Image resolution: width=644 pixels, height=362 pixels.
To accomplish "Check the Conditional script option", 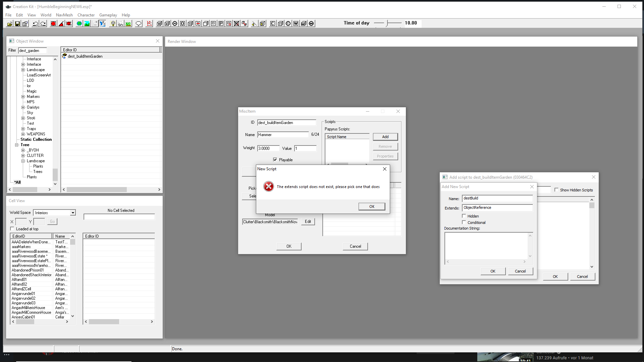I will [x=464, y=222].
